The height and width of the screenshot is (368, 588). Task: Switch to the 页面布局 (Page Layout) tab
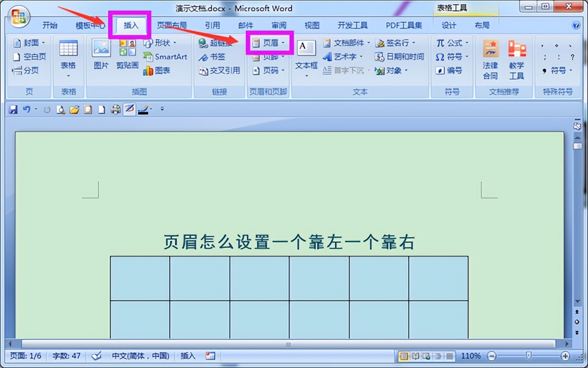click(172, 25)
